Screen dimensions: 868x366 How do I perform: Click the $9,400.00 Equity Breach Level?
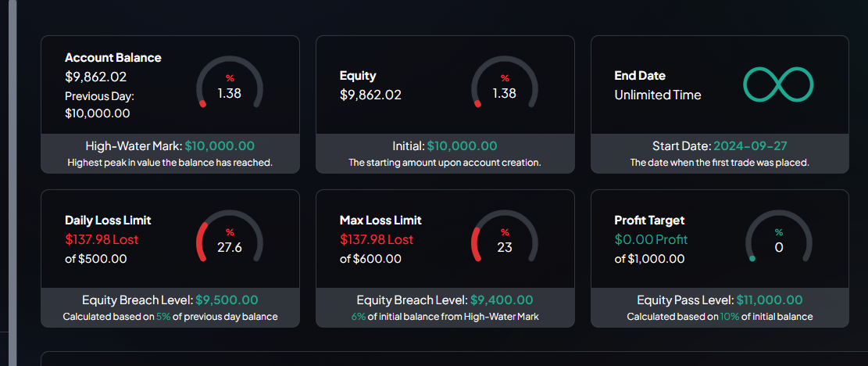pos(502,300)
